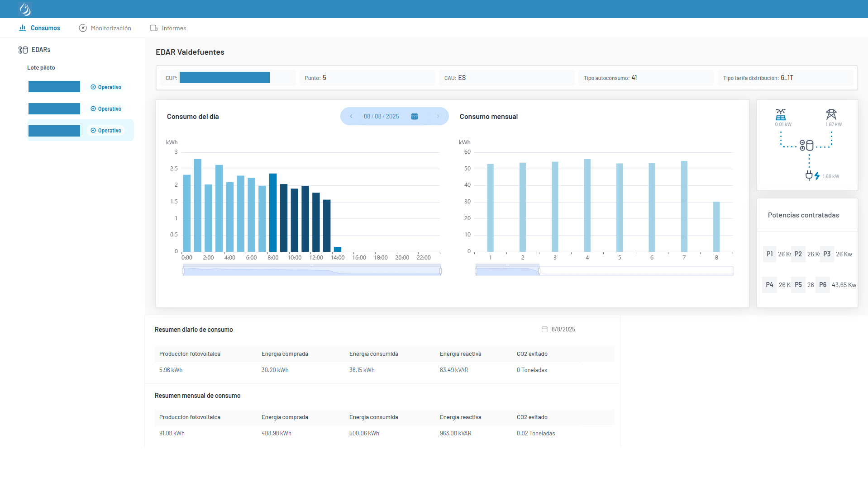Image resolution: width=868 pixels, height=486 pixels.
Task: Click the daily chart range slider left handle
Action: (x=183, y=271)
